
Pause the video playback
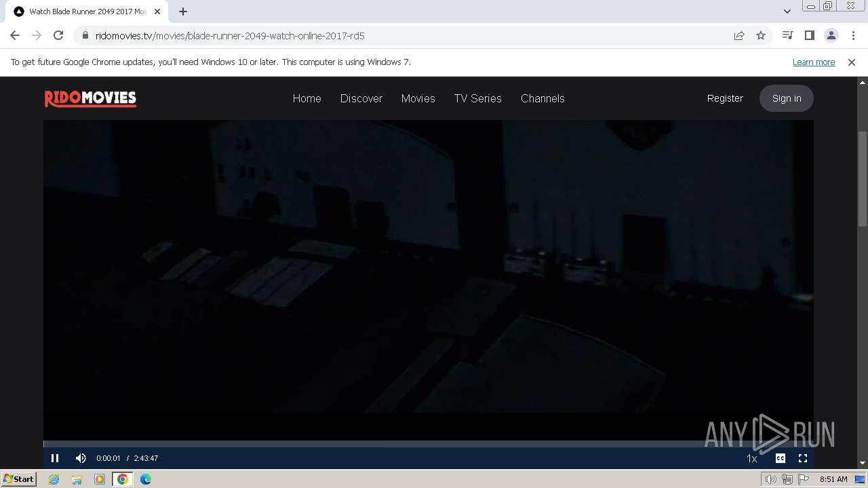[x=55, y=458]
